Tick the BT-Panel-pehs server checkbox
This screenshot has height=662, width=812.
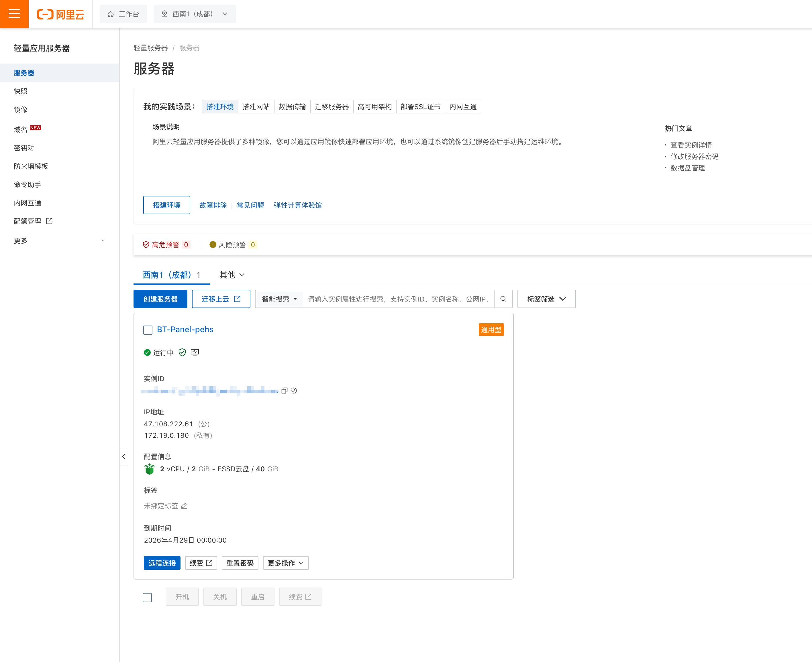click(148, 330)
